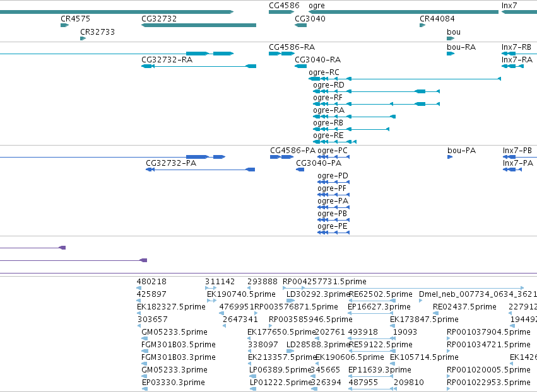This screenshot has height=392, width=537.
Task: Select the ogre-PC protein label
Action: point(332,151)
